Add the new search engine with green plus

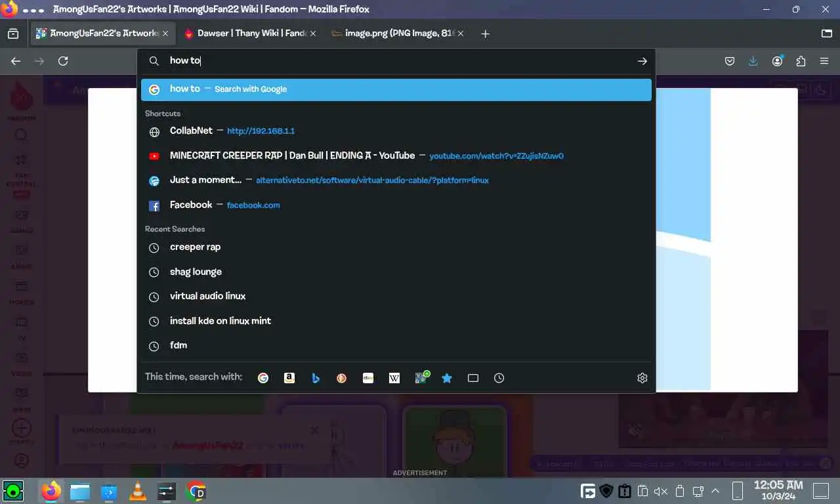coord(422,377)
